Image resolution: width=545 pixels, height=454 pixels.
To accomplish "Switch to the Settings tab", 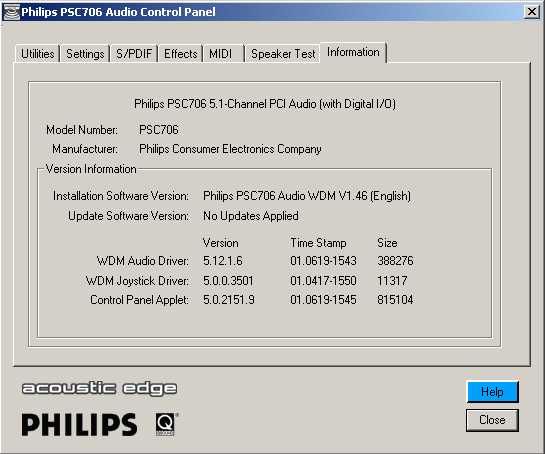I will click(x=85, y=54).
